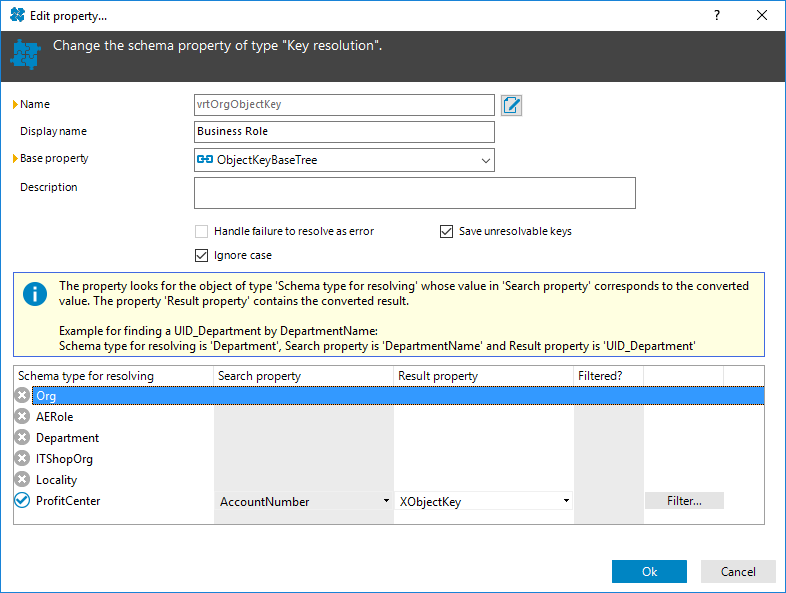Image resolution: width=786 pixels, height=593 pixels.
Task: Click the edit name pencil icon
Action: 511,105
